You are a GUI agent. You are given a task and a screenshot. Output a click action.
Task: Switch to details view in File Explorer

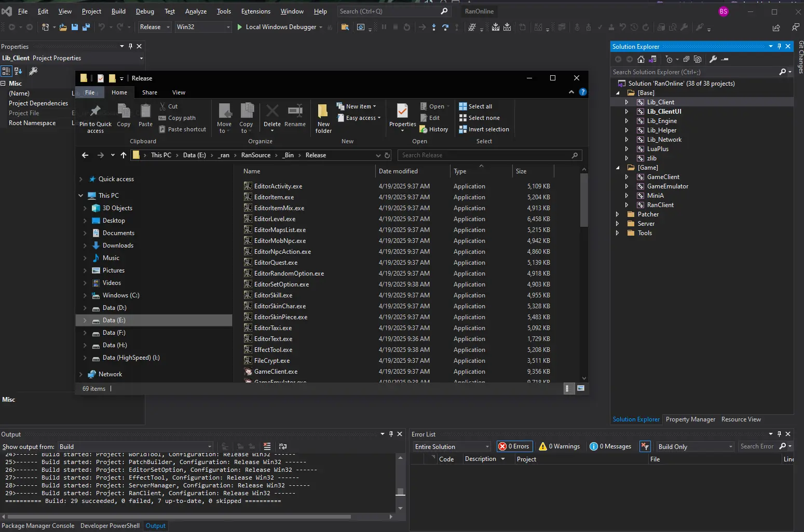tap(568, 388)
